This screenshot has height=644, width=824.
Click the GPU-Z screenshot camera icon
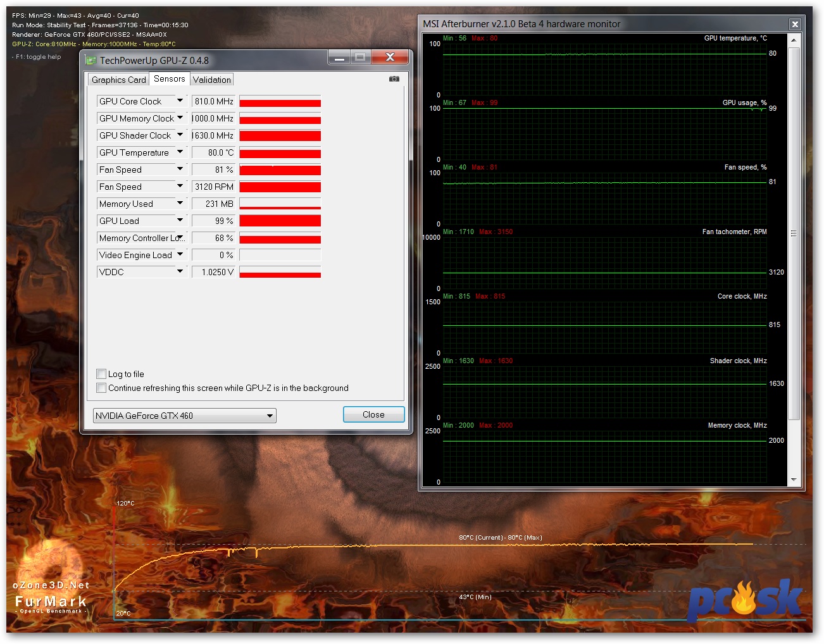point(394,79)
